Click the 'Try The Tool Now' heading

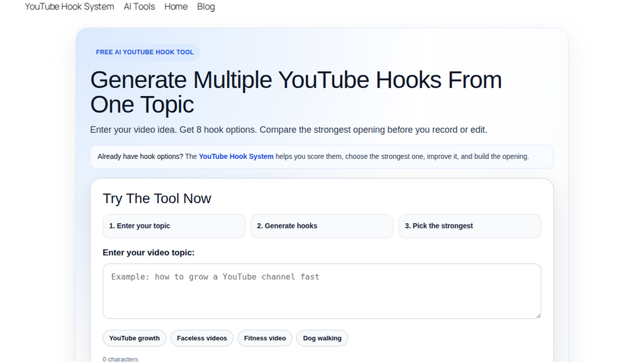click(157, 198)
